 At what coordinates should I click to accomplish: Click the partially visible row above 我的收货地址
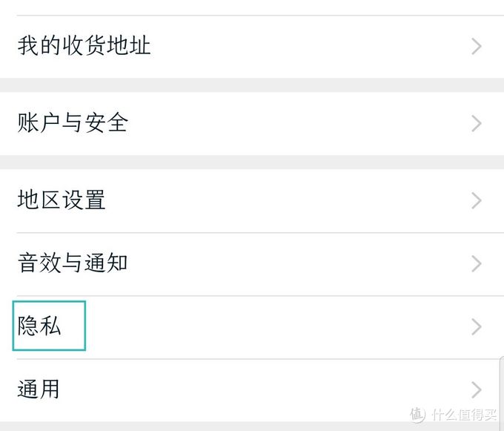pos(252,7)
